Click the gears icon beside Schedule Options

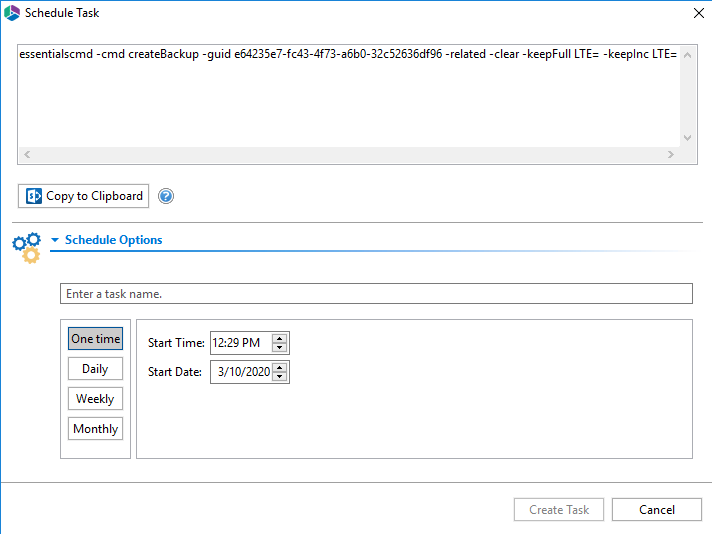[x=26, y=247]
